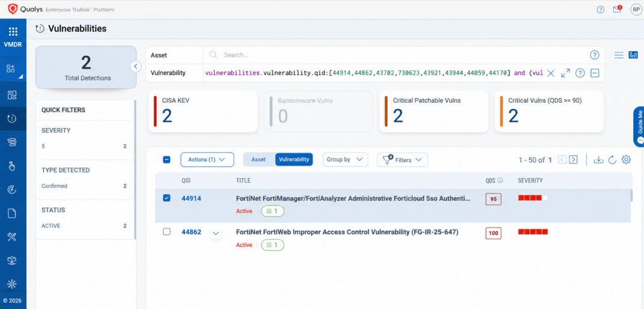Select the Vulnerabilities sidebar icon
Image resolution: width=644 pixels, height=309 pixels.
pos(12,118)
